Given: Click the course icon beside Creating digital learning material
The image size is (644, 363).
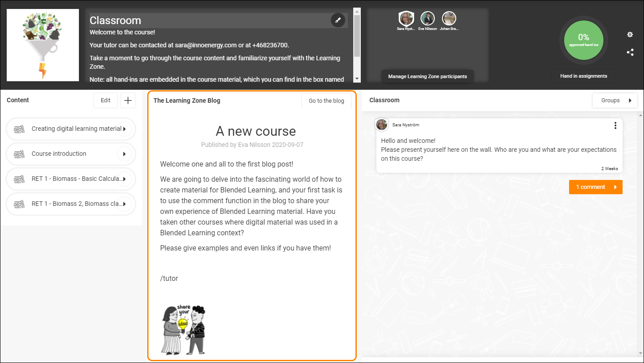Looking at the screenshot, I should pos(19,129).
